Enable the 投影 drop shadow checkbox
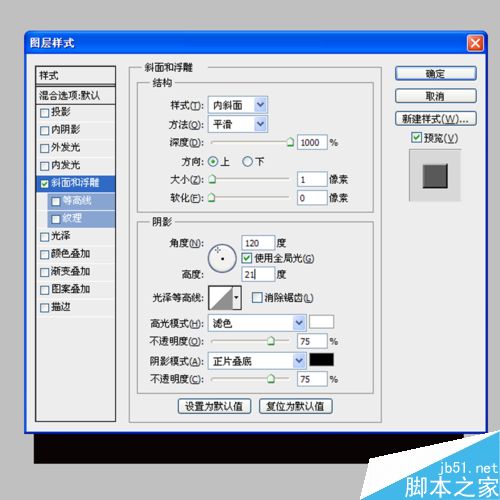Screen dimensions: 500x500 pyautogui.click(x=44, y=113)
